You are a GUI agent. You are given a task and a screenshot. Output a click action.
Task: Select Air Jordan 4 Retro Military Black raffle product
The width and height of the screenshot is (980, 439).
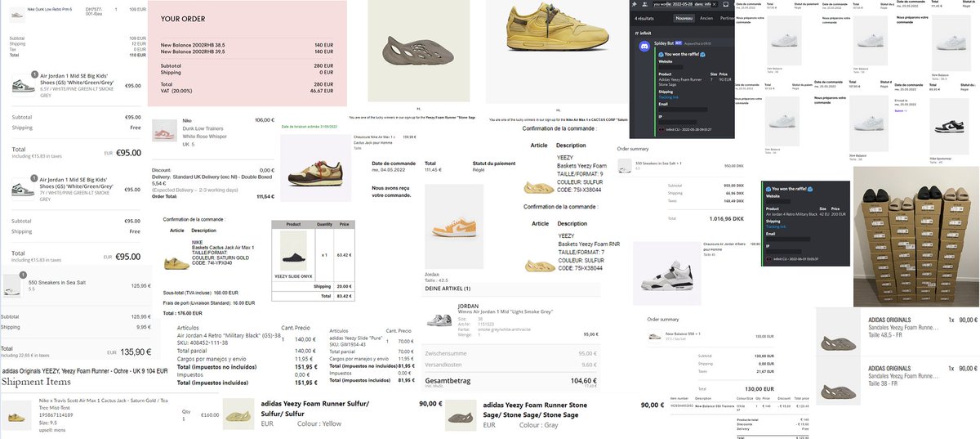[791, 214]
